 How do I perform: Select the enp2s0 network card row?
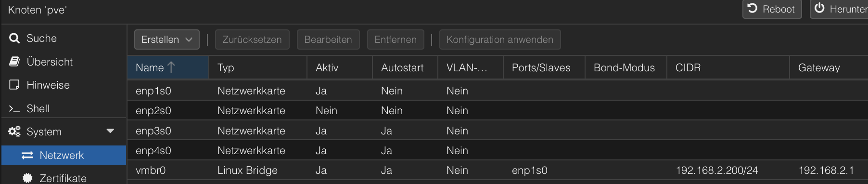pyautogui.click(x=498, y=110)
